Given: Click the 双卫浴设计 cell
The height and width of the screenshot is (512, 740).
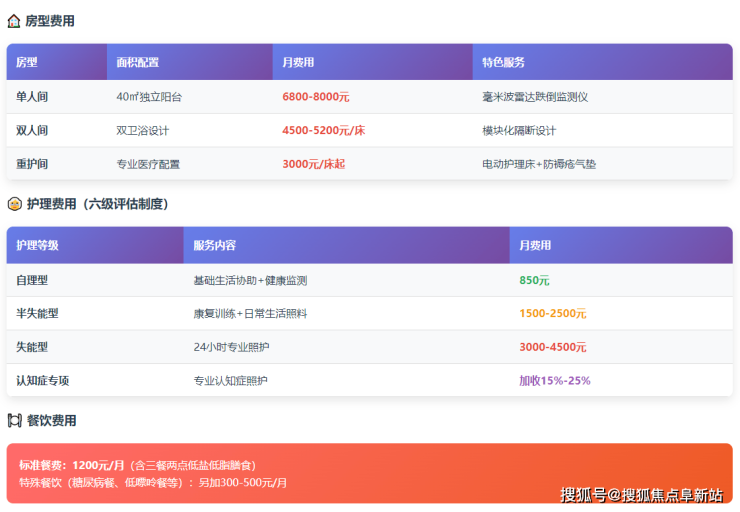Looking at the screenshot, I should [x=143, y=130].
